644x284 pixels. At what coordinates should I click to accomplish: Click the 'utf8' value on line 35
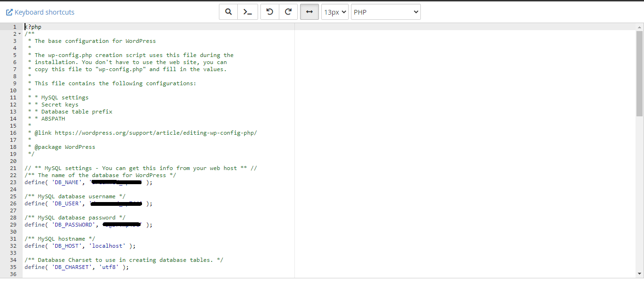coord(110,267)
